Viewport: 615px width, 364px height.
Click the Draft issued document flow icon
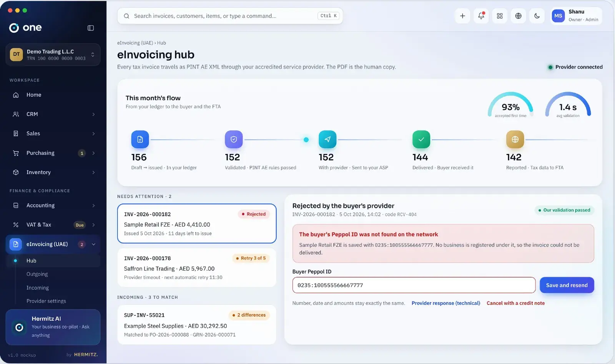pyautogui.click(x=140, y=139)
